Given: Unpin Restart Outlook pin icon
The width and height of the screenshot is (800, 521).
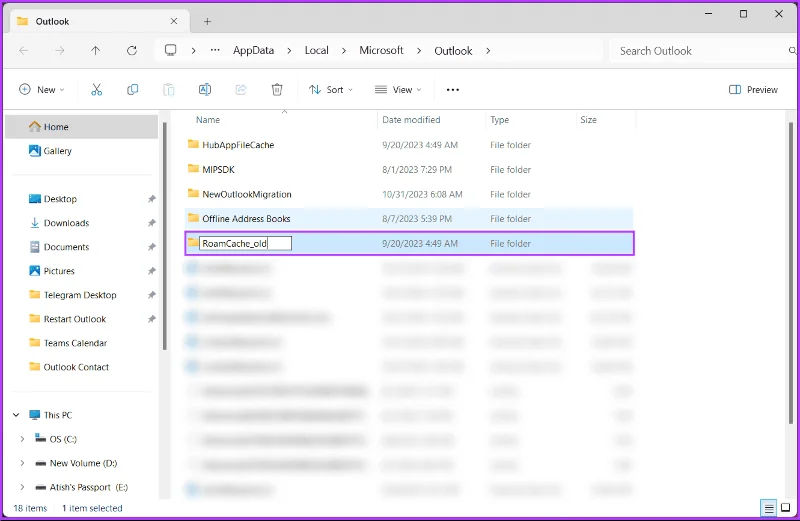Looking at the screenshot, I should (152, 319).
